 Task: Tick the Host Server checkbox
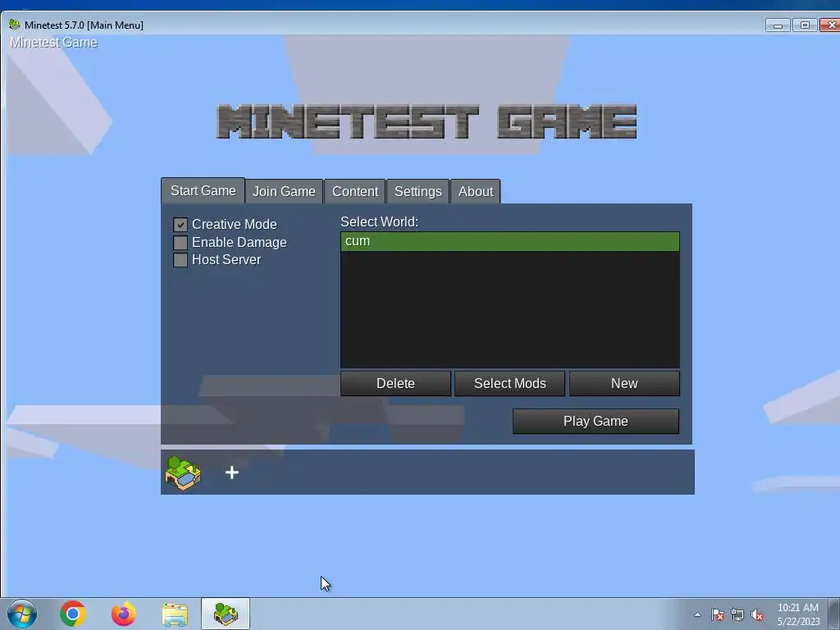tap(180, 260)
